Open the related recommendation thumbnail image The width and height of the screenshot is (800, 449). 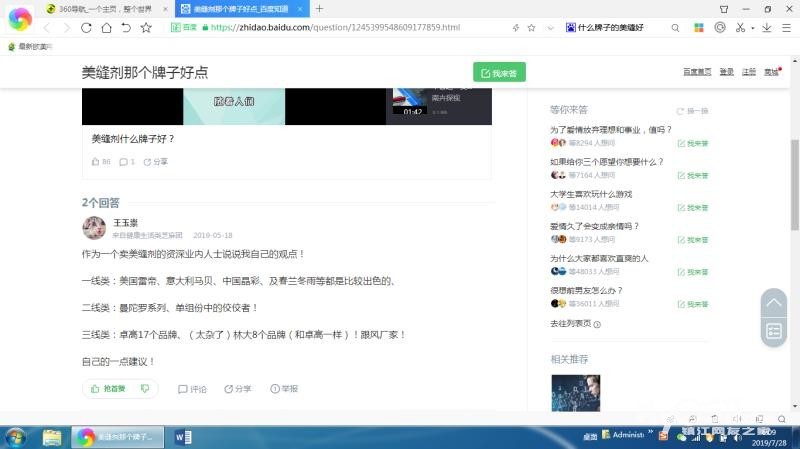575,392
